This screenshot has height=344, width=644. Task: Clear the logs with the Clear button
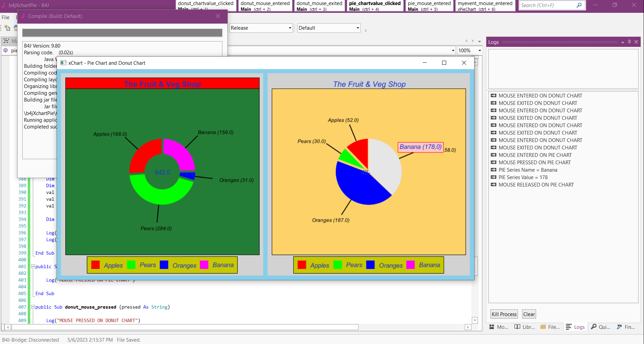coord(529,314)
